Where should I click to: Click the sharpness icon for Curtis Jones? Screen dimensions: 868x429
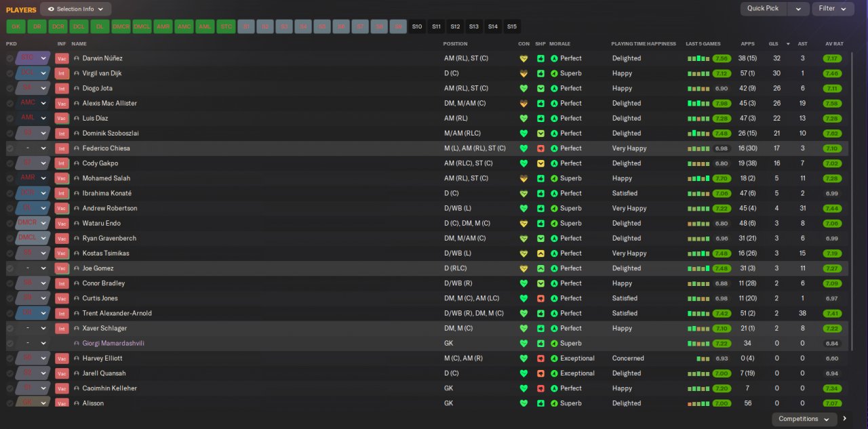pos(540,298)
